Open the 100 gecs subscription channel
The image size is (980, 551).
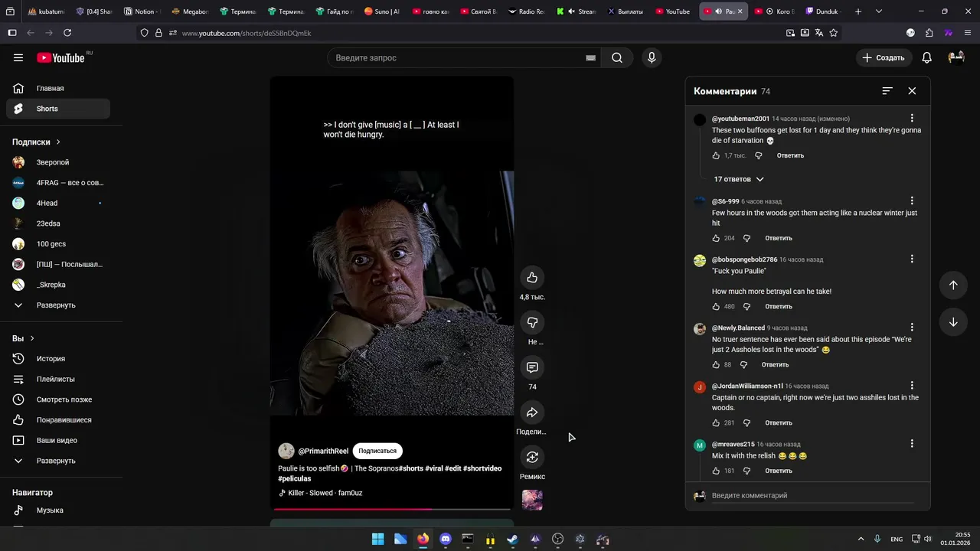pos(58,243)
